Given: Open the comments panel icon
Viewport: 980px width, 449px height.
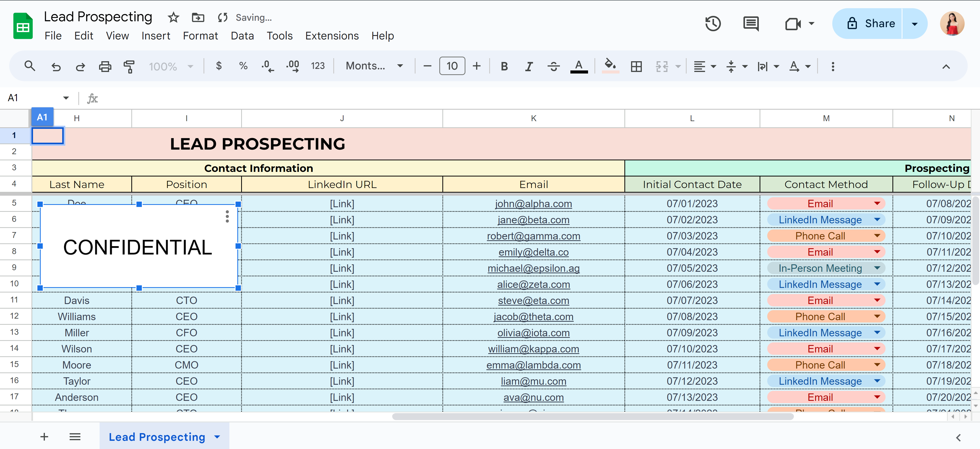Looking at the screenshot, I should click(751, 24).
